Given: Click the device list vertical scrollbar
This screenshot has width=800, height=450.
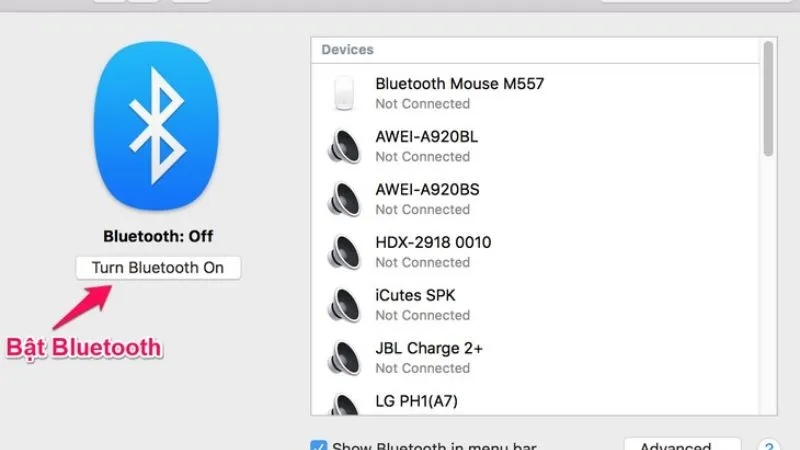Looking at the screenshot, I should tap(768, 100).
